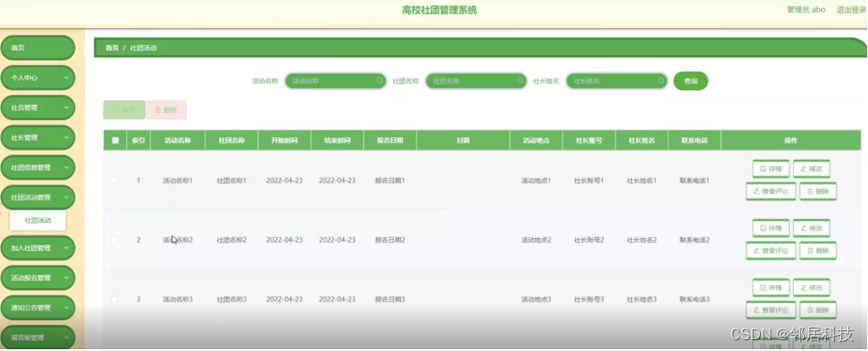This screenshot has height=351, width=868.
Task: Click the 查询 search button
Action: [690, 81]
